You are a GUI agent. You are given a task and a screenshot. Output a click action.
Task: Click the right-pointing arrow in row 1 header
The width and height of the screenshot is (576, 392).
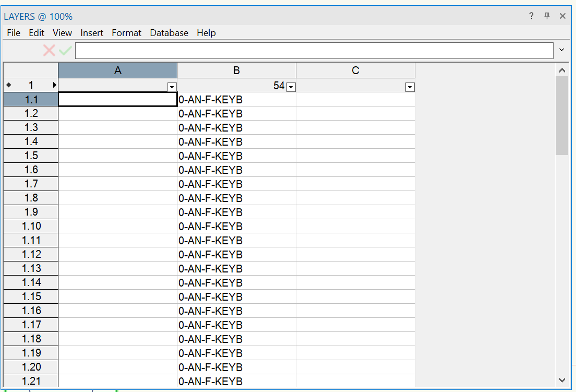coord(54,85)
